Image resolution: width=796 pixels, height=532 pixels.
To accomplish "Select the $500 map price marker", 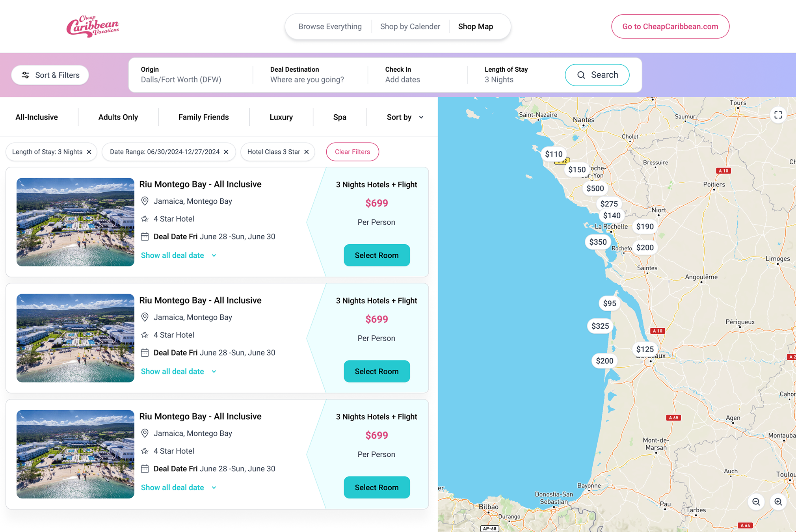I will (595, 188).
